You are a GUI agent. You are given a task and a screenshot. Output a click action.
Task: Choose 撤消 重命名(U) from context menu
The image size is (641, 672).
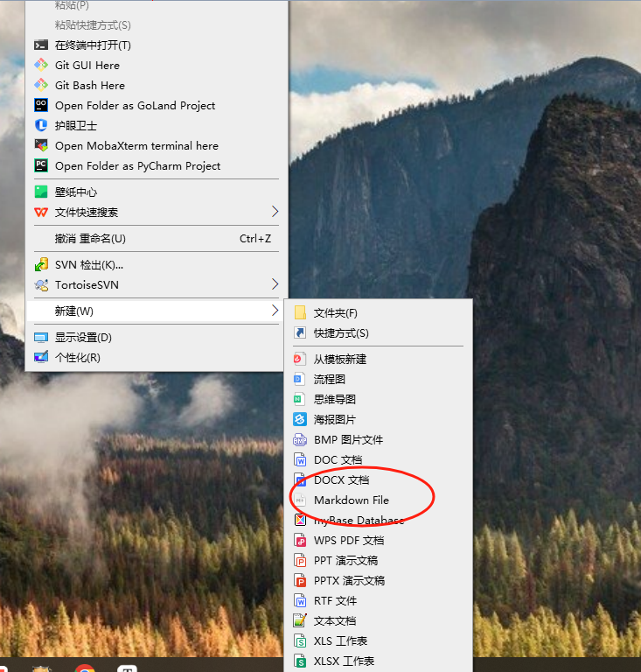tap(90, 238)
